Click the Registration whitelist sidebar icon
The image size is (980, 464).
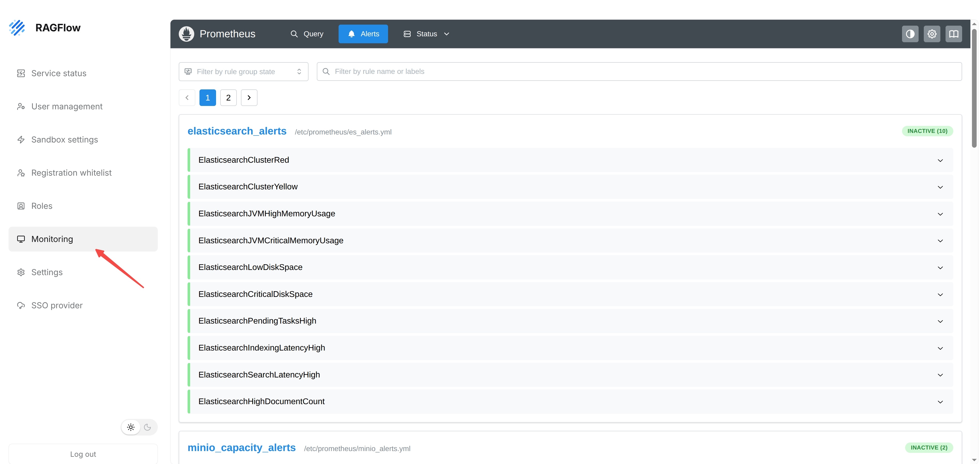click(21, 173)
